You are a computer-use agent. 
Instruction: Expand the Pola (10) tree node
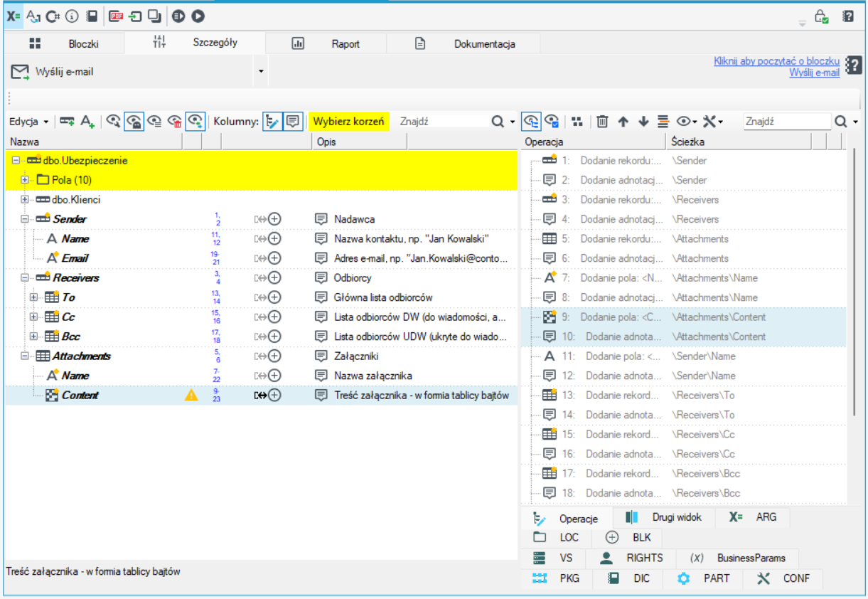coord(25,180)
